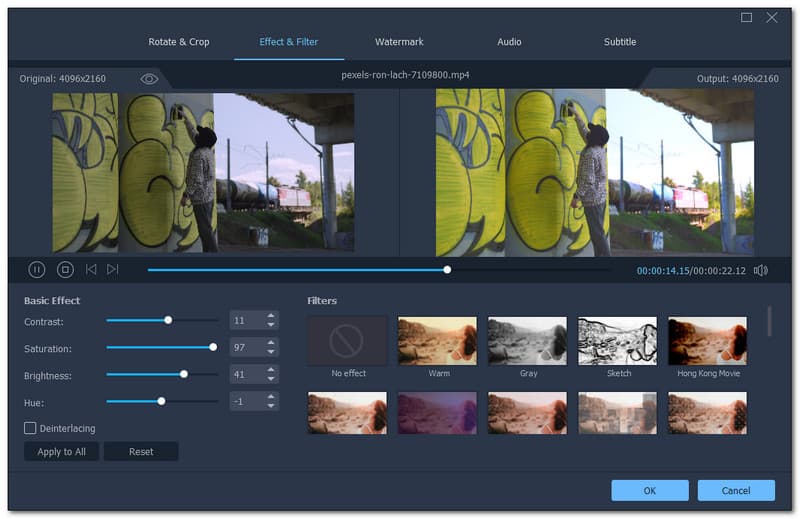Screen dimensions: 800x519
Task: Pause the video playback
Action: 37,269
